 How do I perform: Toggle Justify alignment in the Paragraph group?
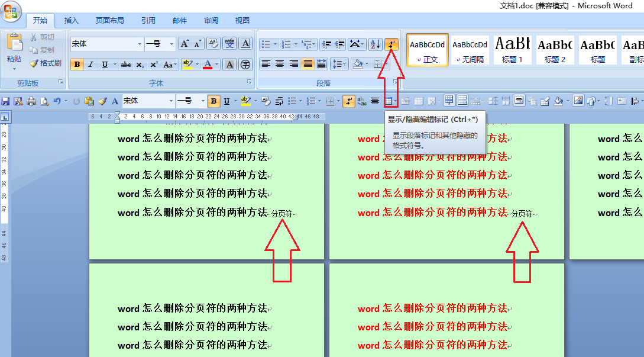(307, 64)
